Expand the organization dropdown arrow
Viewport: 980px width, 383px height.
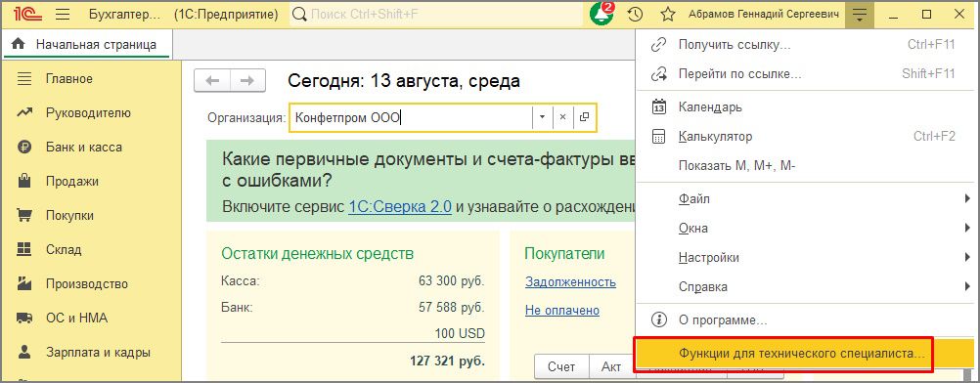pos(542,117)
